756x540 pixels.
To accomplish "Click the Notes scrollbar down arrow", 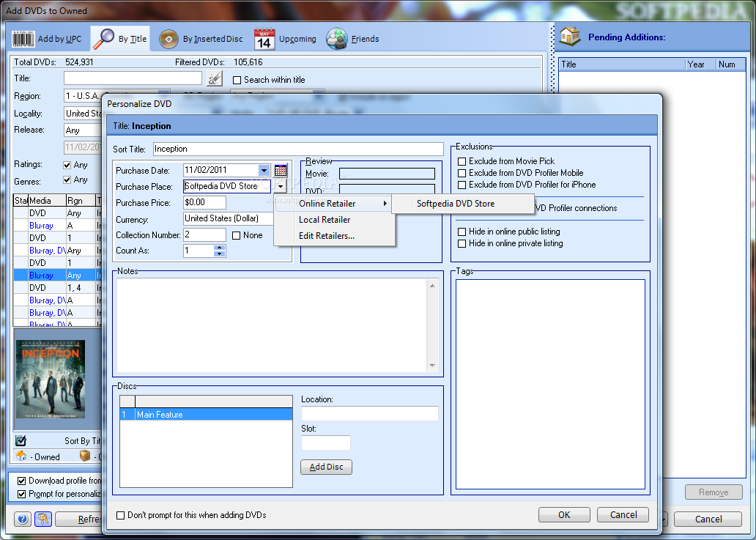I will [x=432, y=365].
